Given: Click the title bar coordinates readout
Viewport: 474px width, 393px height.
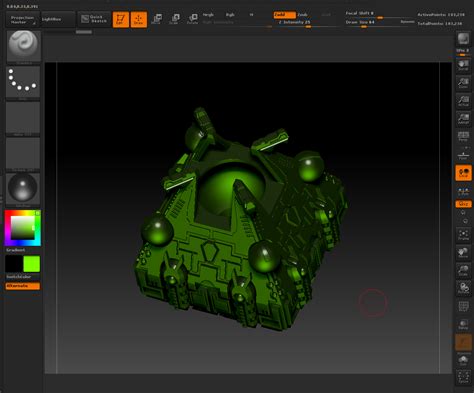Looking at the screenshot, I should (22, 6).
